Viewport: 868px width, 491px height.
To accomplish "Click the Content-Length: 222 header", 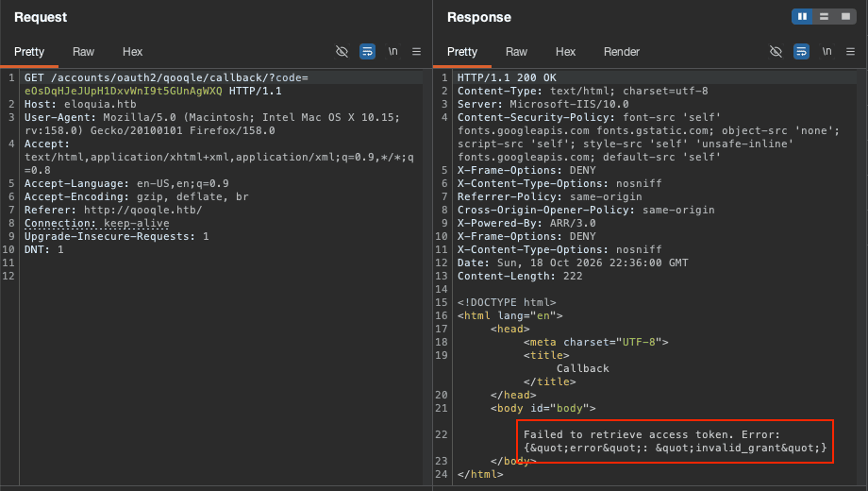I will (520, 276).
